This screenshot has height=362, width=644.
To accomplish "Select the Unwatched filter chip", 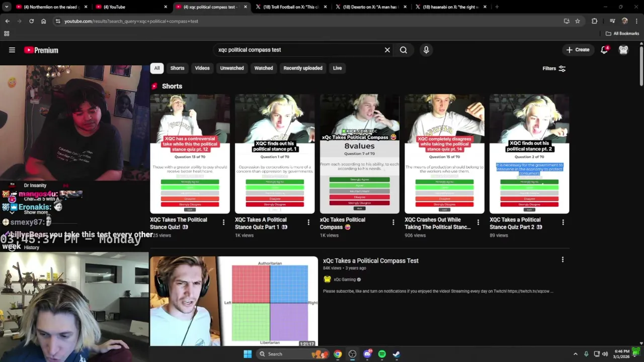I will coord(232,68).
